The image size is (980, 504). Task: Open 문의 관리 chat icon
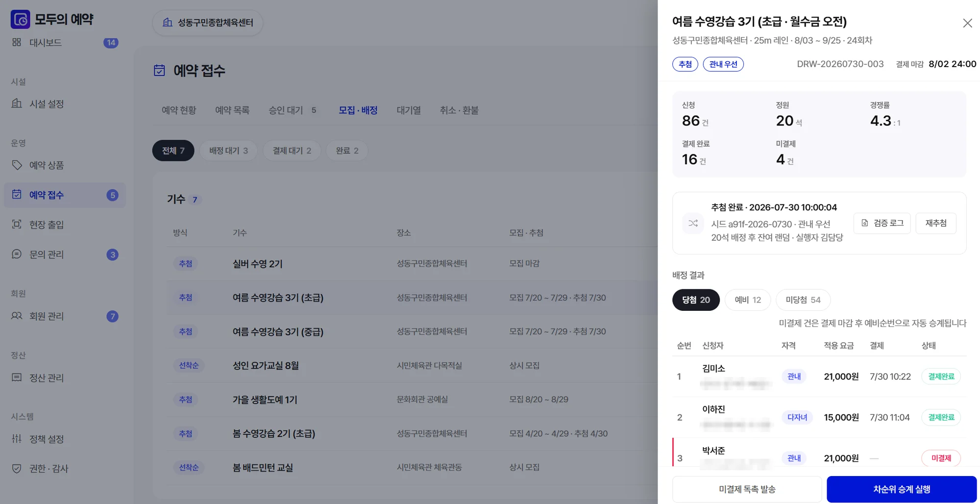point(17,254)
